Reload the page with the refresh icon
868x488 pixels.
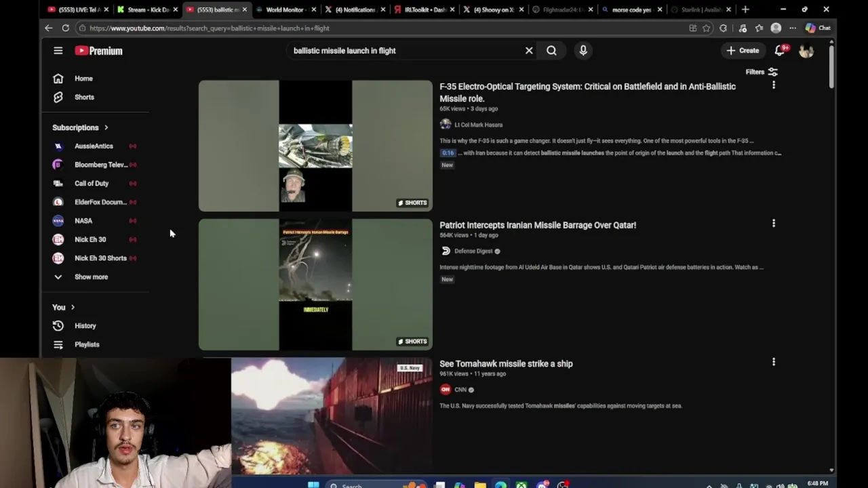(66, 28)
